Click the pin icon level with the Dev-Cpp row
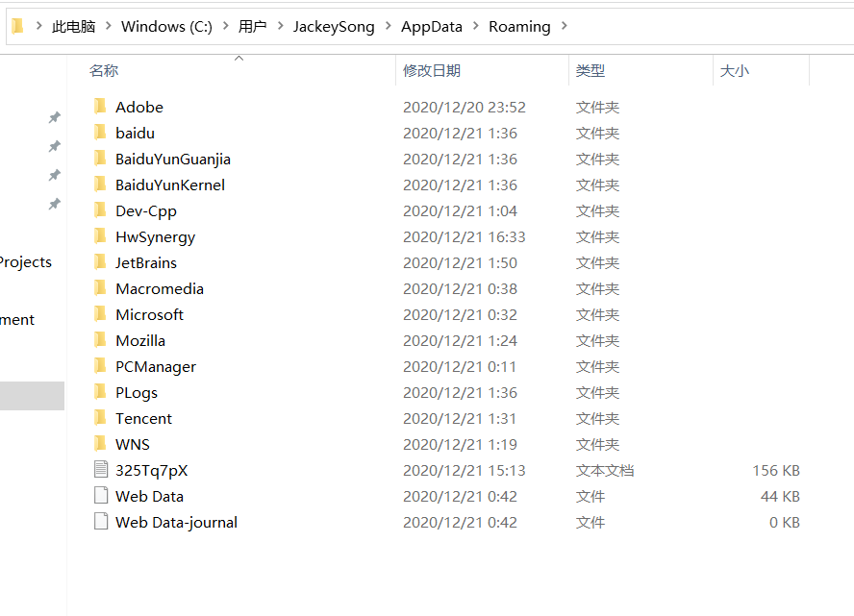854x616 pixels. click(55, 204)
